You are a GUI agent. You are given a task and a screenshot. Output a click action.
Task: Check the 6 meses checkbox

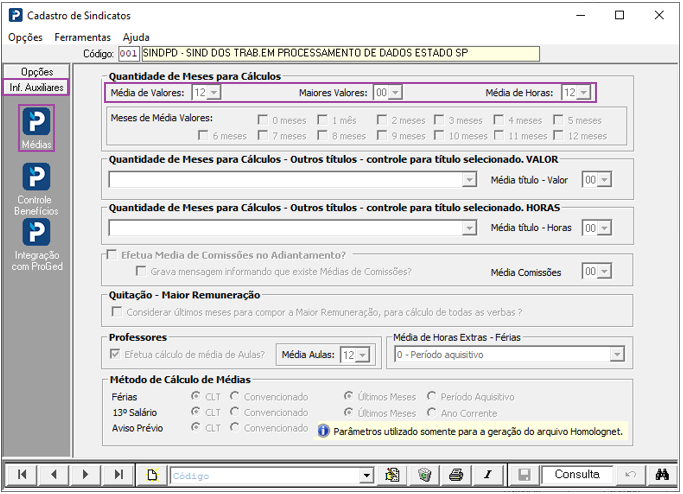pos(203,135)
